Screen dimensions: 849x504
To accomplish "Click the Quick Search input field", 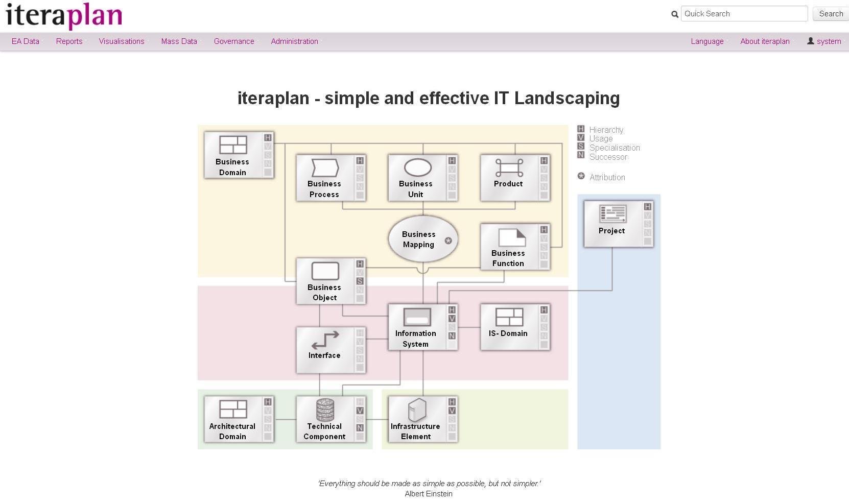I will click(x=744, y=14).
